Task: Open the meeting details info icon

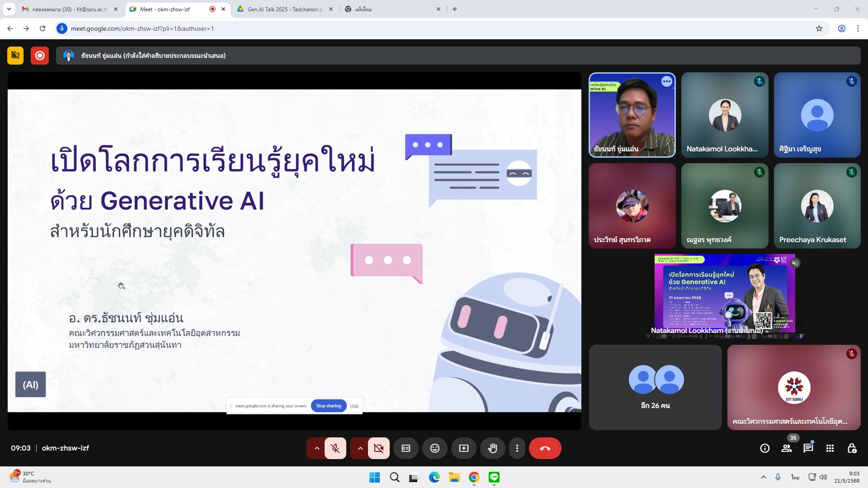Action: coord(764,448)
